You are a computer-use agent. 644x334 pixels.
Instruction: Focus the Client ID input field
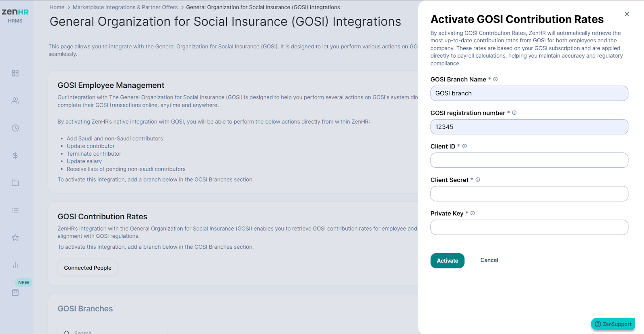point(529,160)
